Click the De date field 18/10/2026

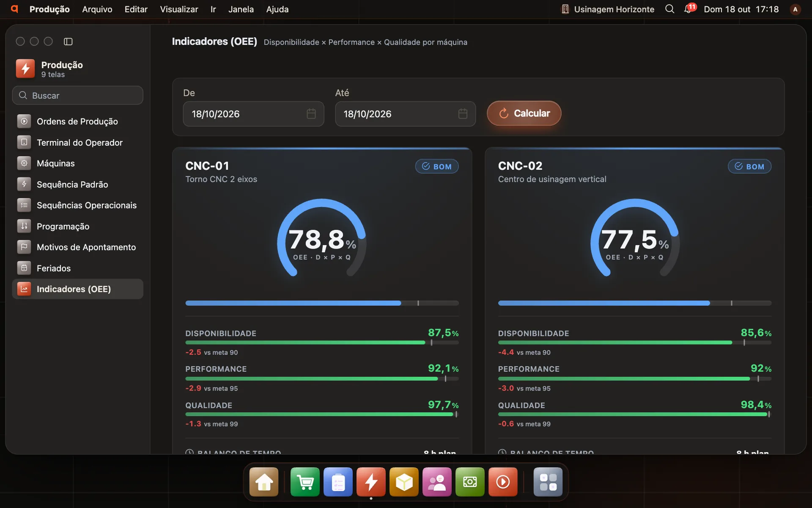(x=254, y=114)
